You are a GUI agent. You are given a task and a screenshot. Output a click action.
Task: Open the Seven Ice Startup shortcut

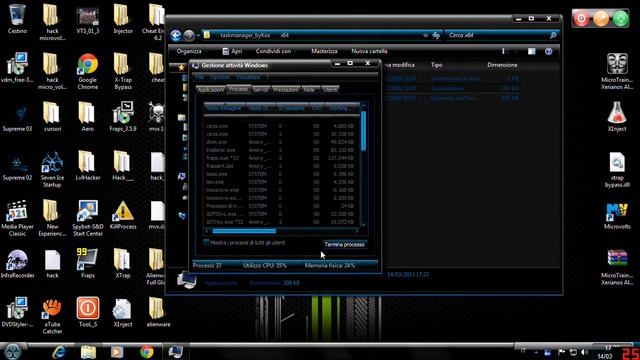52,169
